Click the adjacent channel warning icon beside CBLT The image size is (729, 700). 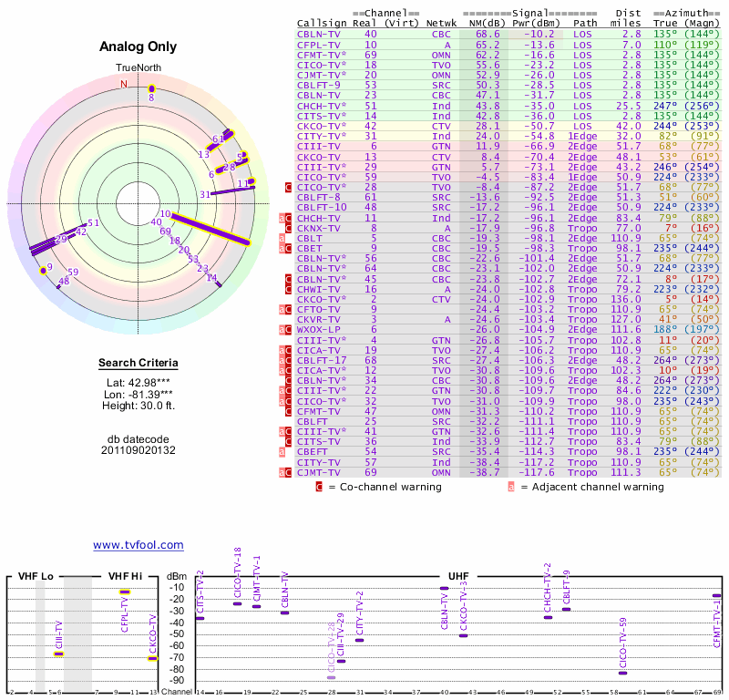point(282,239)
